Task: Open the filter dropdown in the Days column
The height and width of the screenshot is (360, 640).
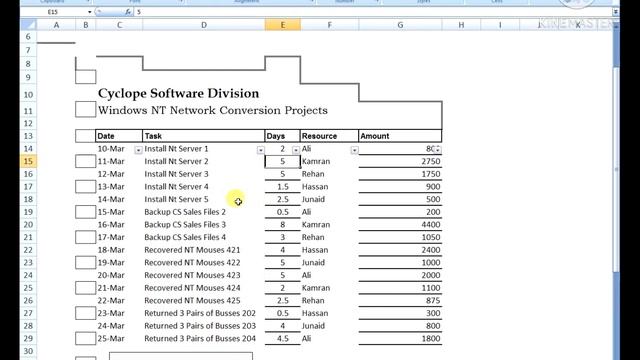Action: (x=296, y=150)
